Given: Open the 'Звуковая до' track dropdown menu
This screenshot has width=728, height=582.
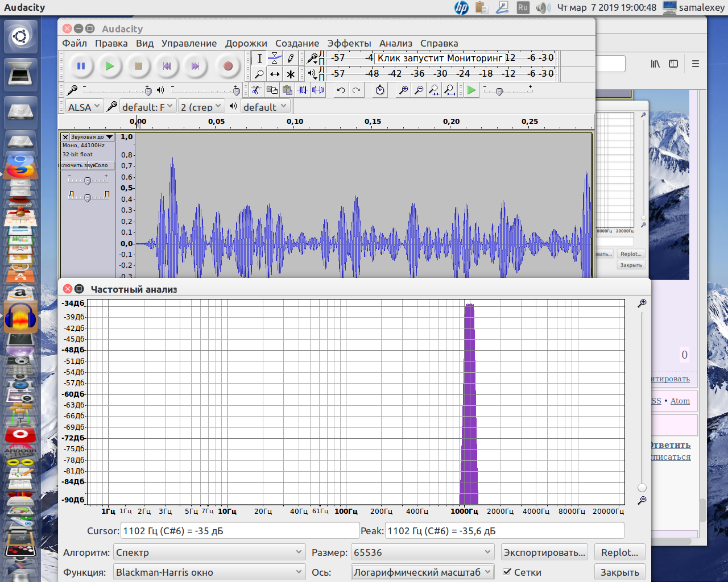Looking at the screenshot, I should point(92,137).
